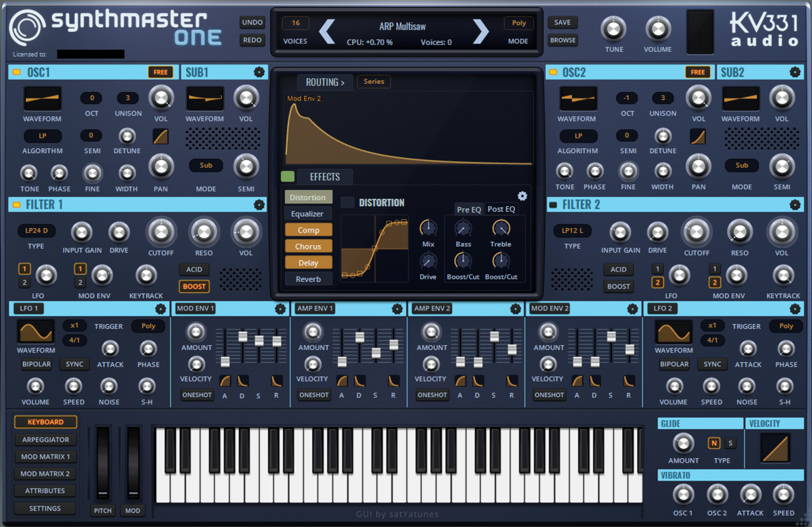The image size is (812, 527).
Task: Open the SUB1 mode Sub dropdown
Action: click(x=206, y=166)
